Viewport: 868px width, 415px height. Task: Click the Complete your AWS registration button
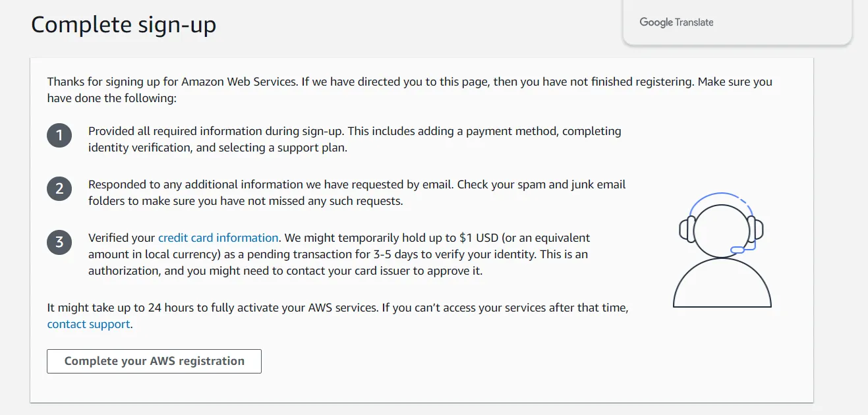(154, 361)
